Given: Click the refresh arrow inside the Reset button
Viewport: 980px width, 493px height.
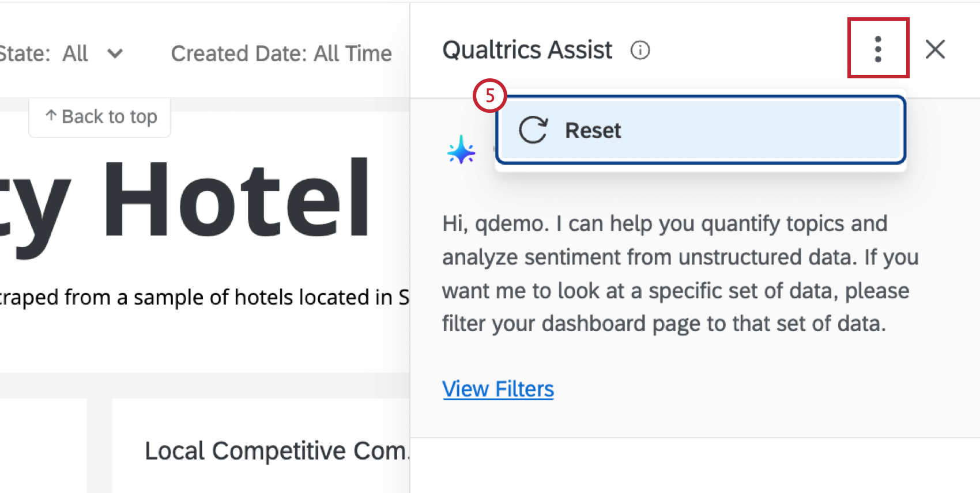Looking at the screenshot, I should (x=532, y=130).
